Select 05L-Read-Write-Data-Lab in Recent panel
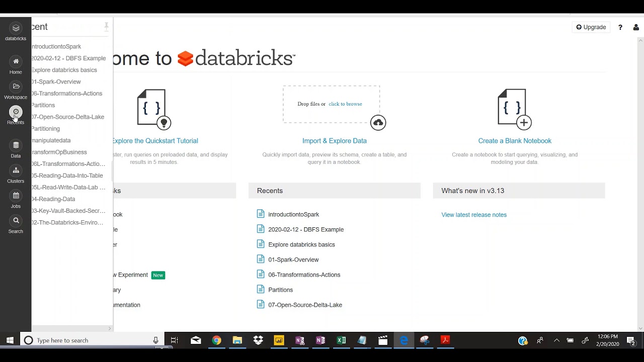Viewport: 644px width, 362px height. (68, 187)
